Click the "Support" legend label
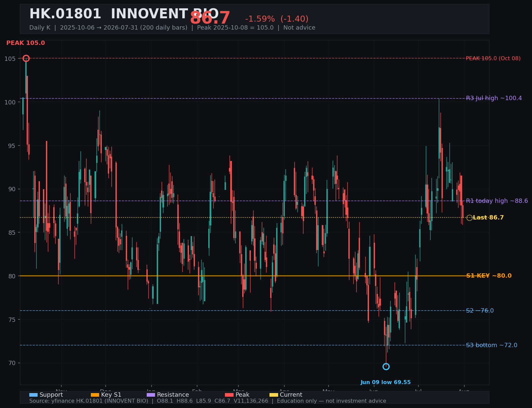532x408 pixels. (x=51, y=395)
